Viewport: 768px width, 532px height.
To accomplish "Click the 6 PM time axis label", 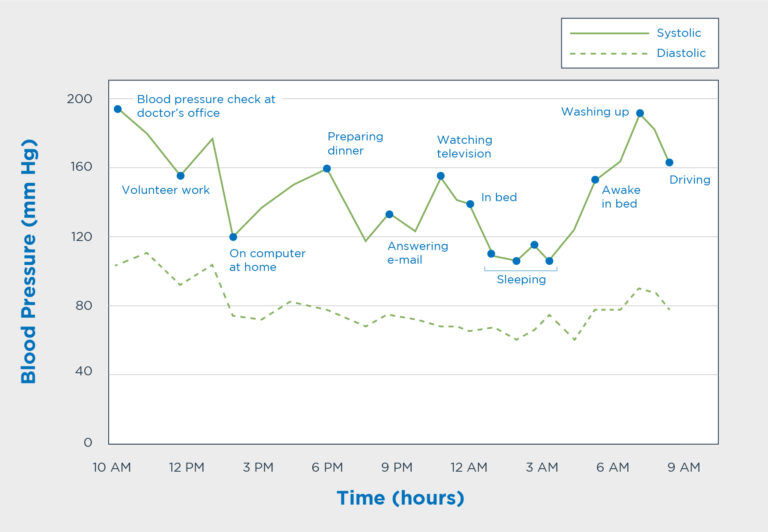I will click(327, 467).
